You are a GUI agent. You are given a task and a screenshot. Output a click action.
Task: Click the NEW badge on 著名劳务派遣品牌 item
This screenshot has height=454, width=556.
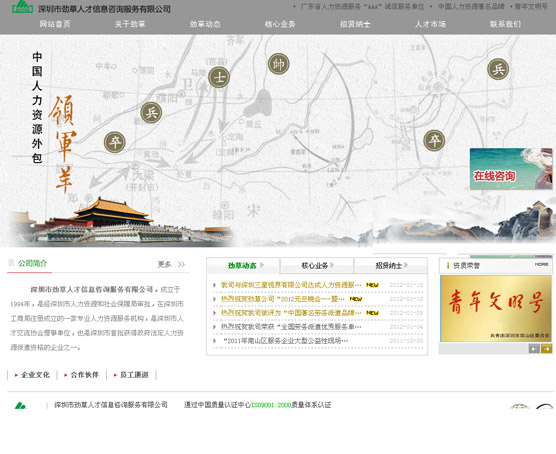[x=372, y=313]
